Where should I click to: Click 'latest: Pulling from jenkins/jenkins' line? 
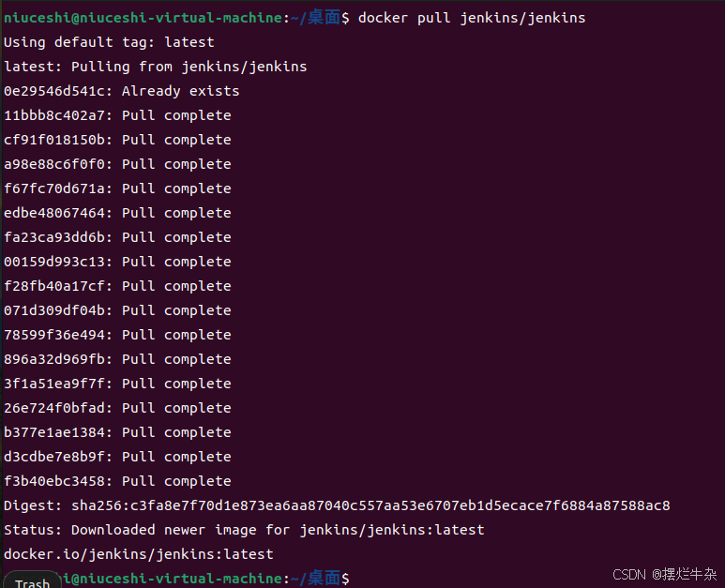click(156, 67)
